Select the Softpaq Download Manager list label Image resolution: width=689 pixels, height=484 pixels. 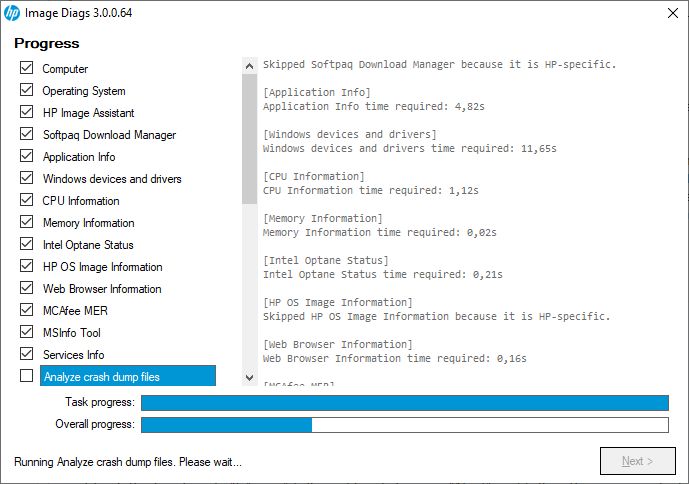point(109,135)
